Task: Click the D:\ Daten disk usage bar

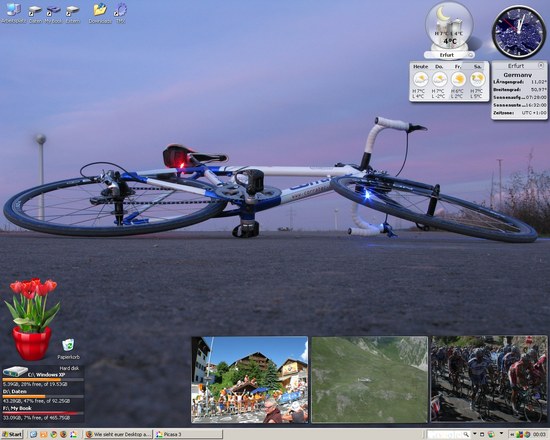Action: pos(43,396)
